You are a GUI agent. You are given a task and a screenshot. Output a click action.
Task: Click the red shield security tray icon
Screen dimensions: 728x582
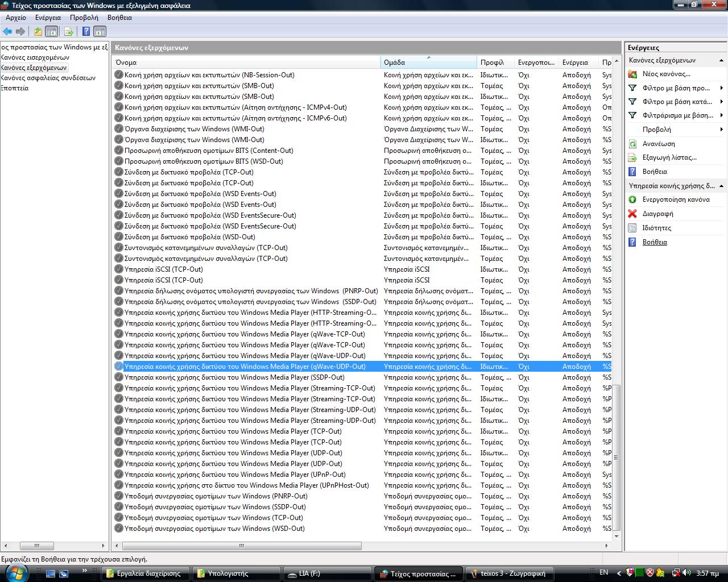point(650,573)
